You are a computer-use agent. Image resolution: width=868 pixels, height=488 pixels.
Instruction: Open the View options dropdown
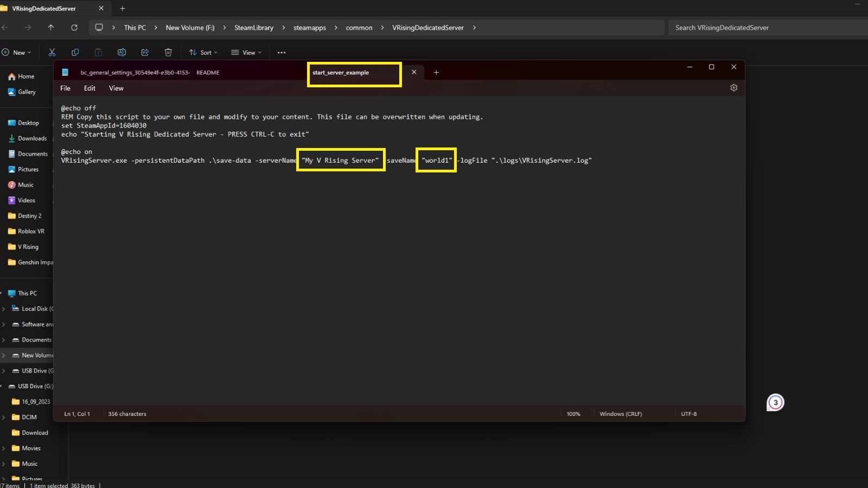246,52
